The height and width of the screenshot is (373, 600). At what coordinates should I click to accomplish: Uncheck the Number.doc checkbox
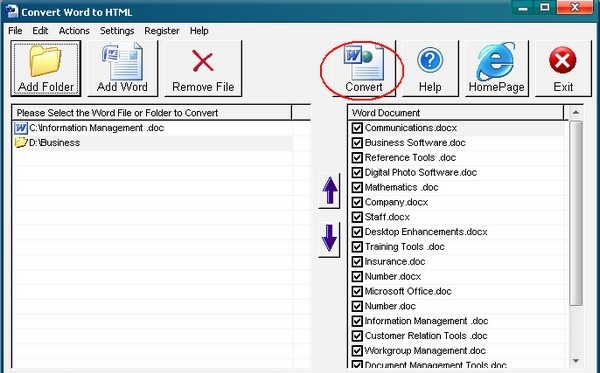coord(357,306)
